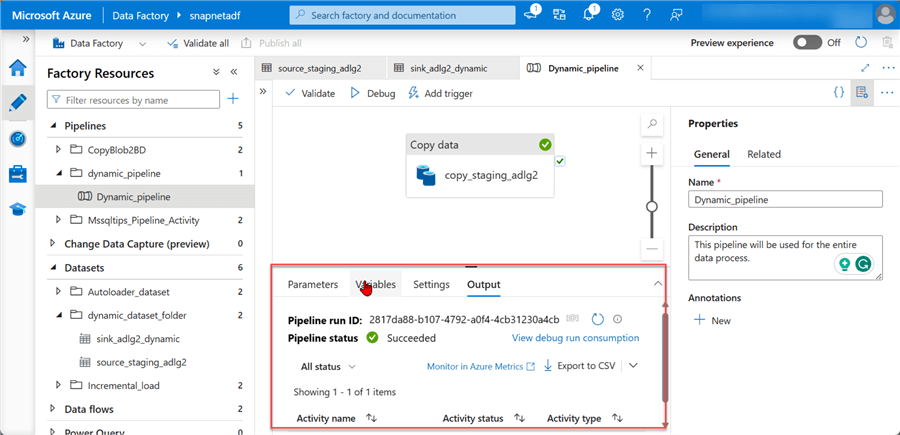Image resolution: width=900 pixels, height=435 pixels.
Task: Expand Change Data Capture (preview) section
Action: (x=54, y=243)
